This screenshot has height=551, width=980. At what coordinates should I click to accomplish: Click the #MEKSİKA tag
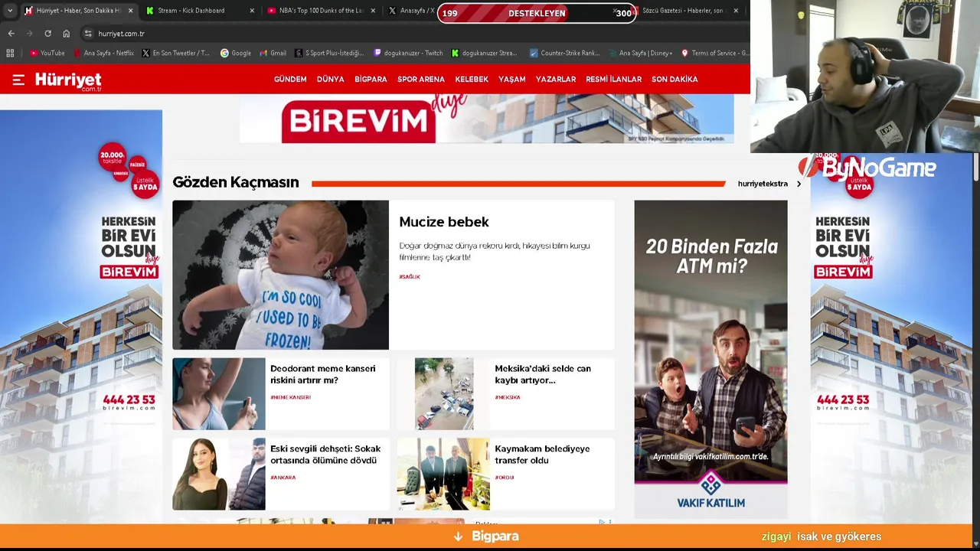pyautogui.click(x=508, y=397)
